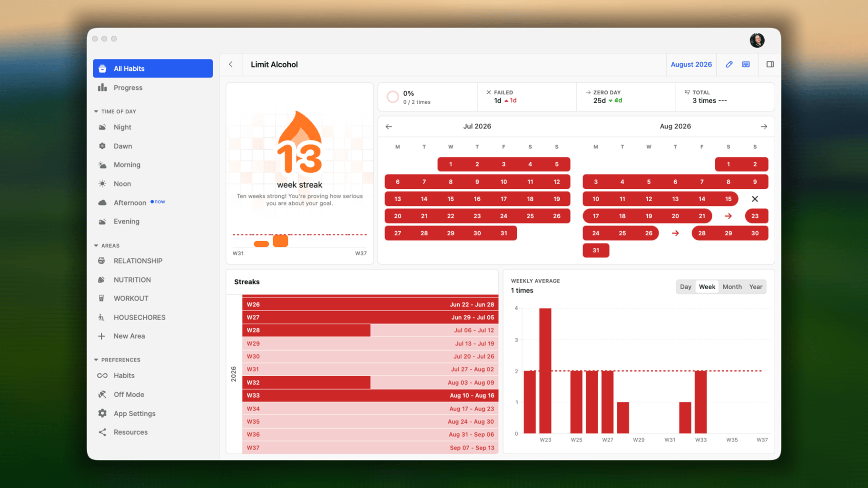Open Progress in the sidebar

click(153, 88)
